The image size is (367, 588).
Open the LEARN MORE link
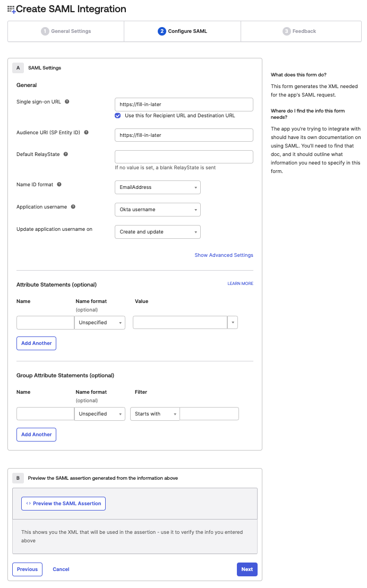pos(240,284)
